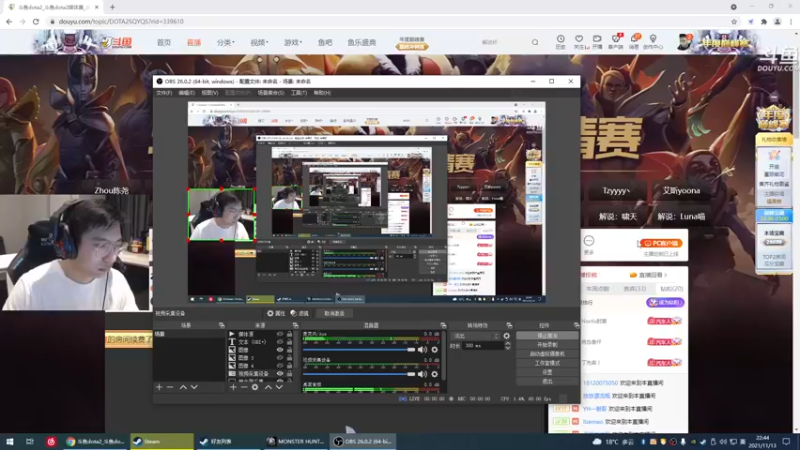The width and height of the screenshot is (800, 450).
Task: Remove selected scene with minus icon
Action: [x=170, y=387]
